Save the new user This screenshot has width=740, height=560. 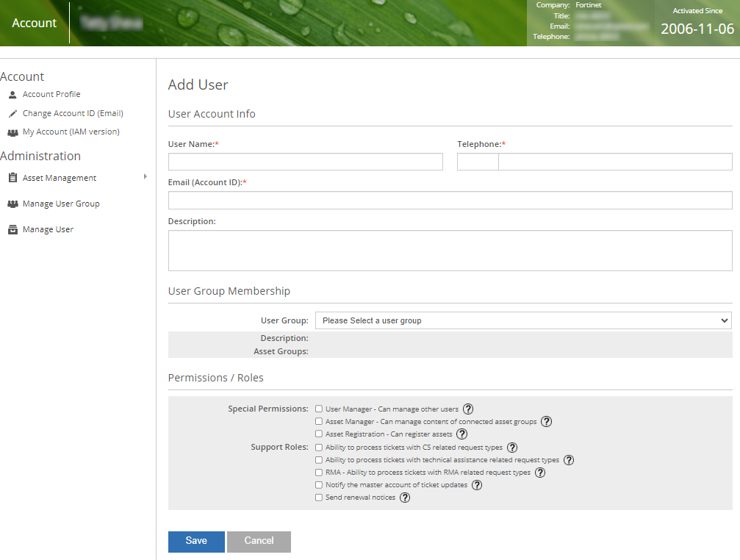195,541
